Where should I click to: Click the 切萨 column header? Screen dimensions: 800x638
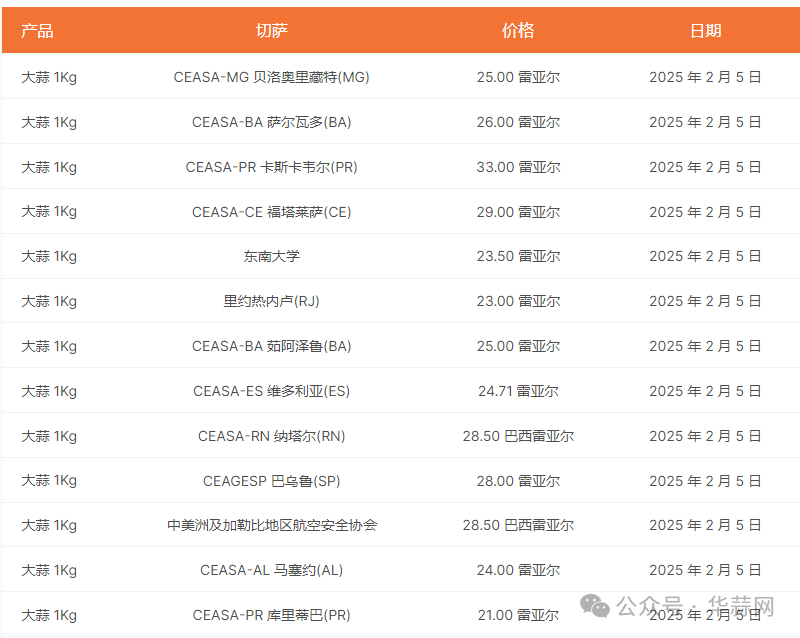[271, 31]
